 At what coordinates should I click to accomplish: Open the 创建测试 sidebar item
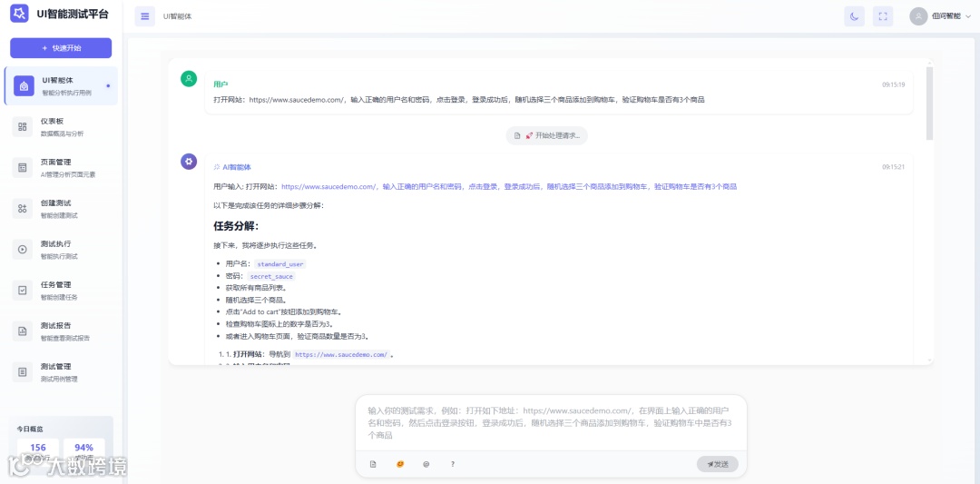click(61, 209)
